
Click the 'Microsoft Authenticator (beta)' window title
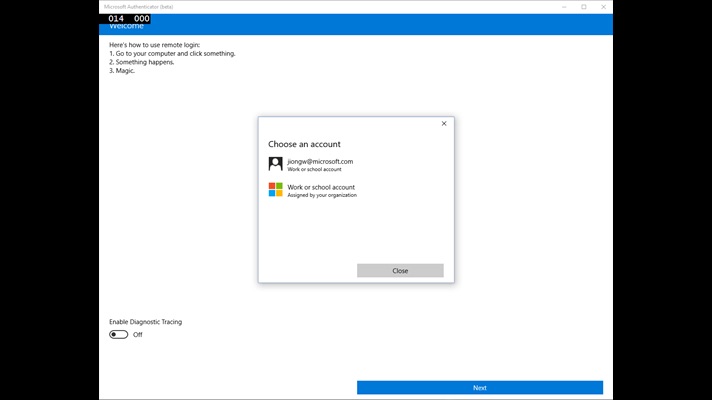139,6
